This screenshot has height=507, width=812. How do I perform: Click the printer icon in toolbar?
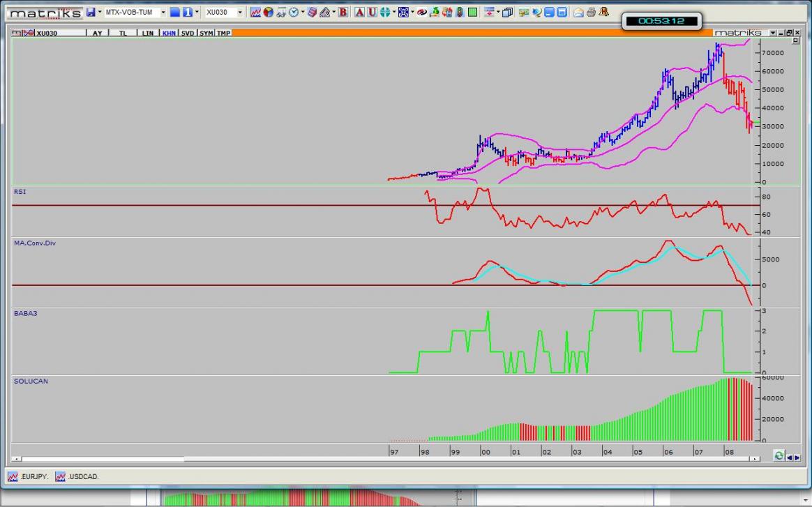[592, 13]
